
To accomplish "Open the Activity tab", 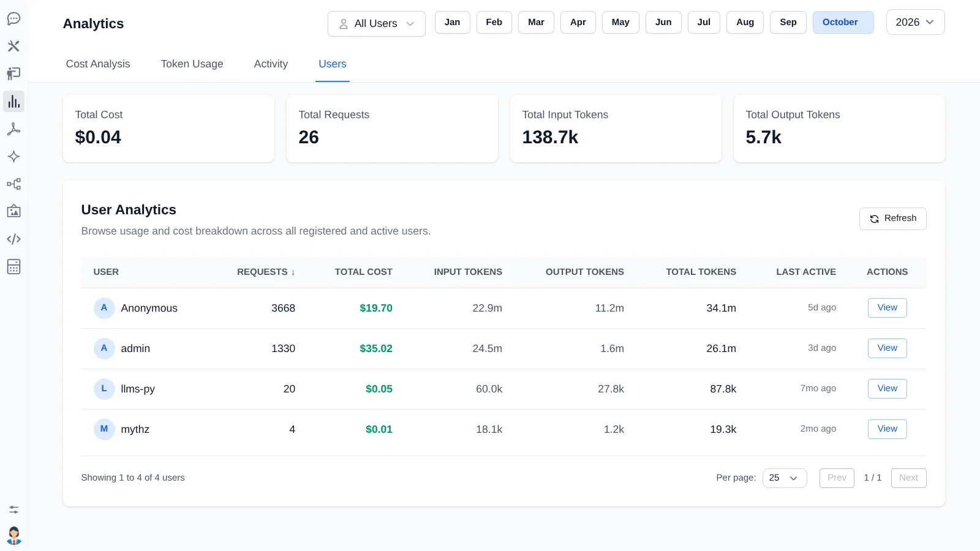I will (x=271, y=64).
